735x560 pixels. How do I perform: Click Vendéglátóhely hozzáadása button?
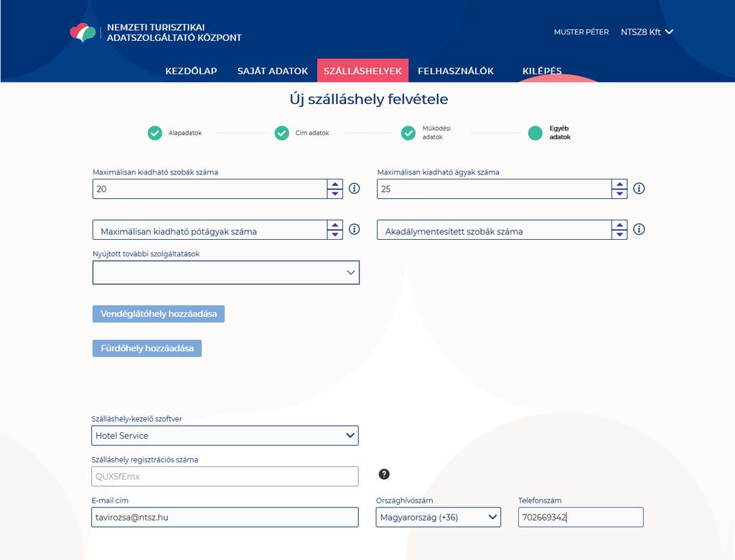159,314
